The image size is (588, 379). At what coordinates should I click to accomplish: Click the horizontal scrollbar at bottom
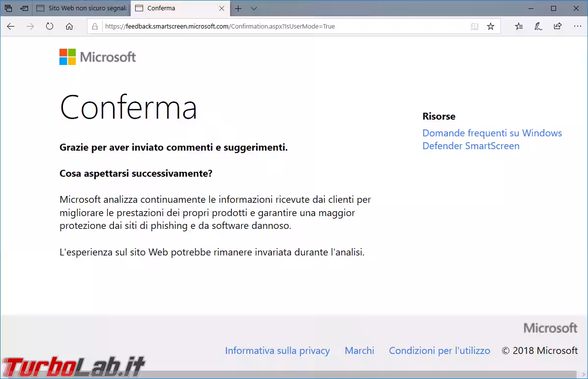289,375
